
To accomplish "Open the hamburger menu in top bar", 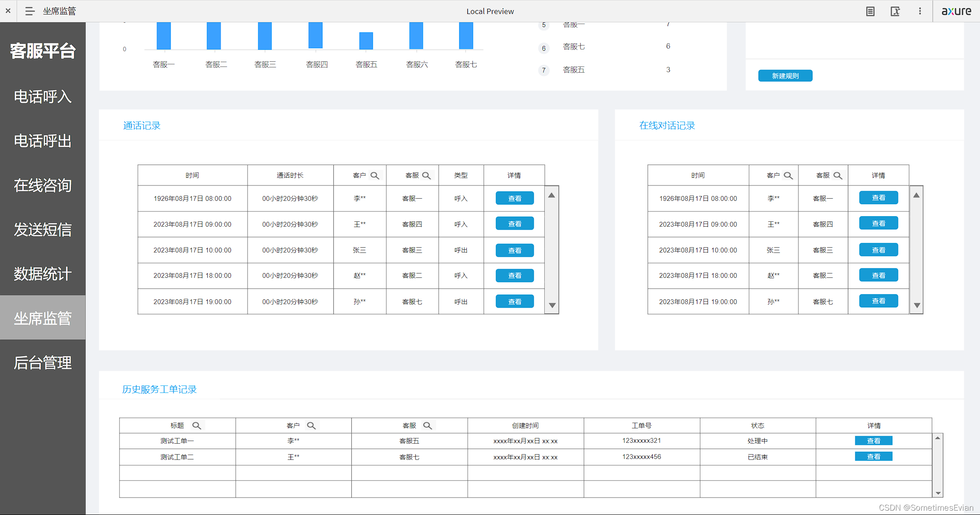I will pos(30,11).
